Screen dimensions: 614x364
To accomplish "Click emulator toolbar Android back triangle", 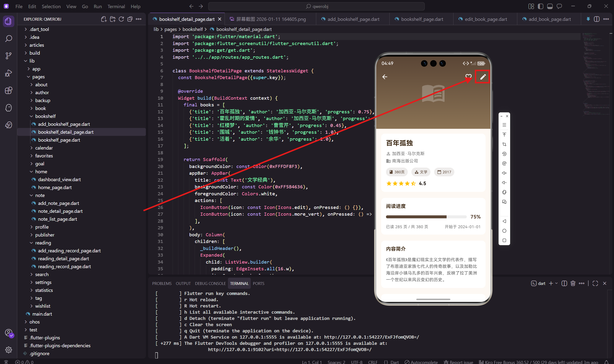I will point(504,221).
